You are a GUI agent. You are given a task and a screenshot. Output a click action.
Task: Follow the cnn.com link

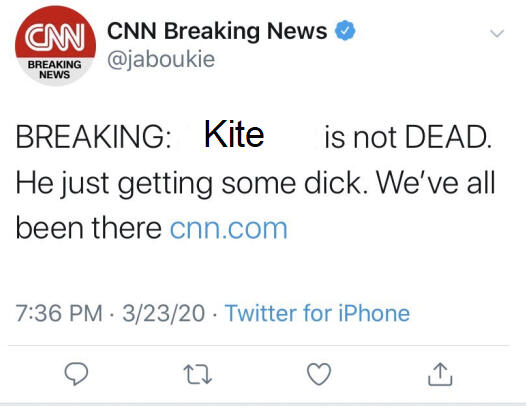229,229
